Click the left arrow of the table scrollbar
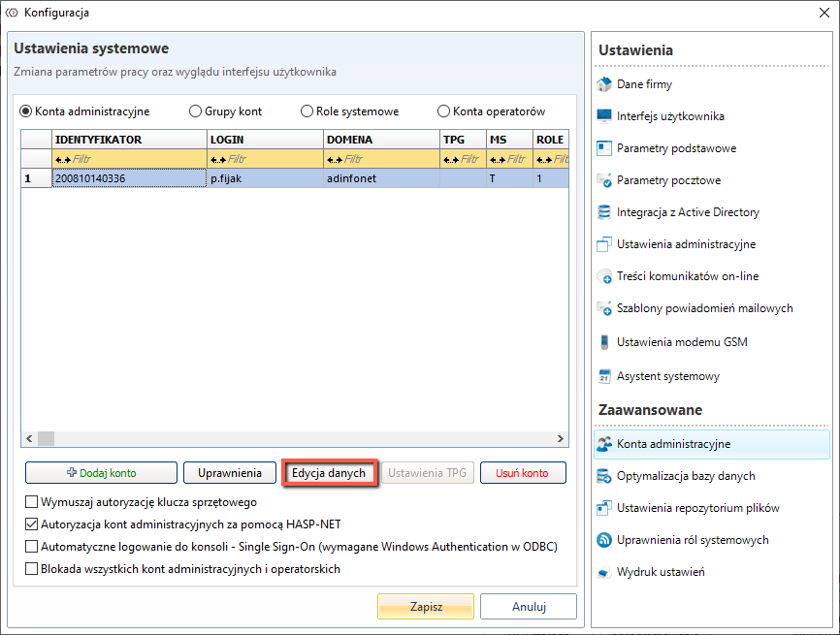 [x=29, y=439]
